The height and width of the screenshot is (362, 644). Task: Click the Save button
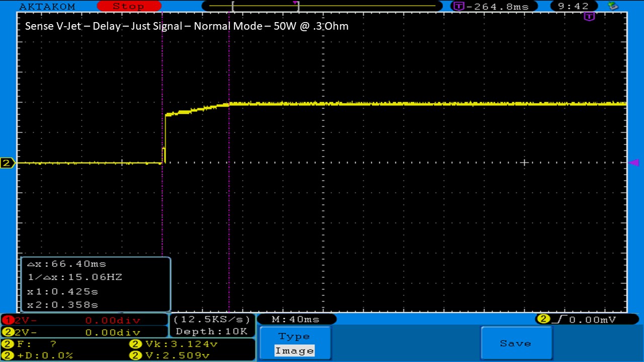pyautogui.click(x=516, y=343)
